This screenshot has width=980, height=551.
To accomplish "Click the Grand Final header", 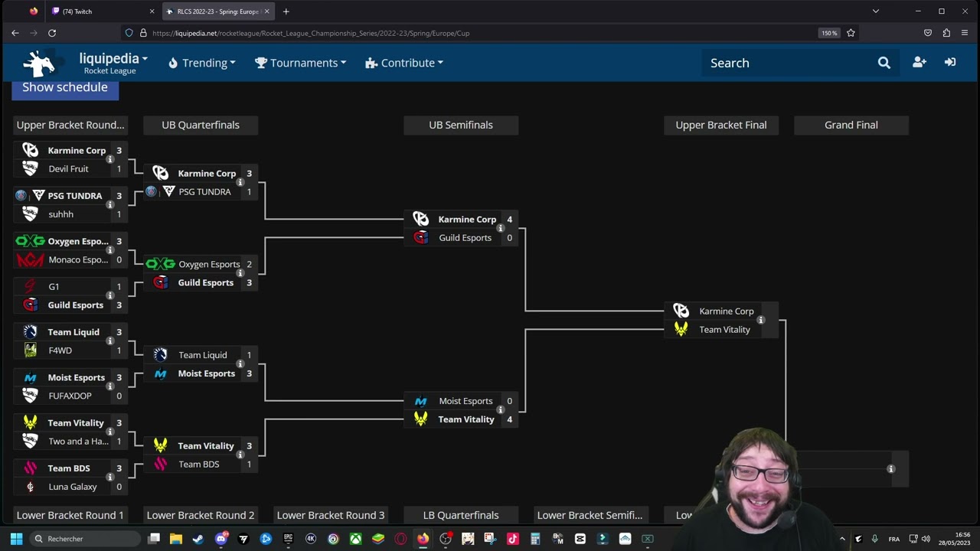I will pos(851,125).
